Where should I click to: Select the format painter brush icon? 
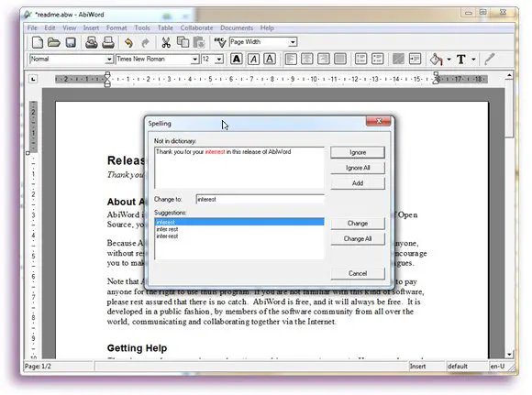[490, 60]
